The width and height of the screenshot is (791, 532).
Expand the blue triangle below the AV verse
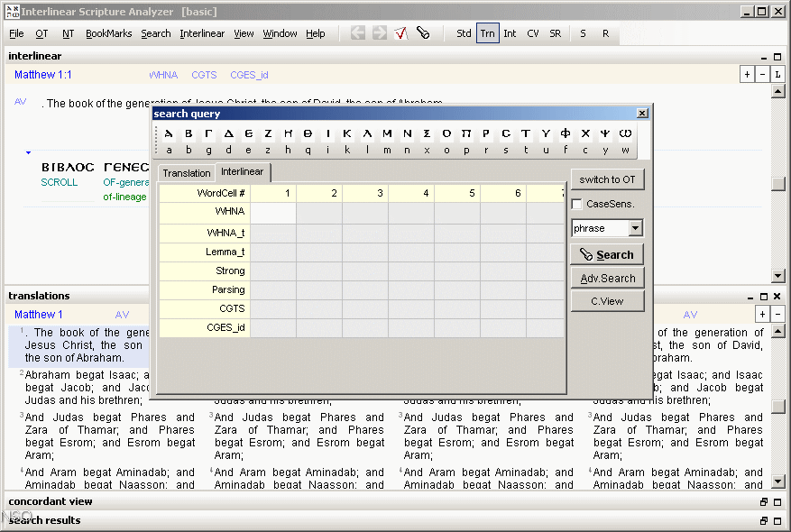[28, 151]
